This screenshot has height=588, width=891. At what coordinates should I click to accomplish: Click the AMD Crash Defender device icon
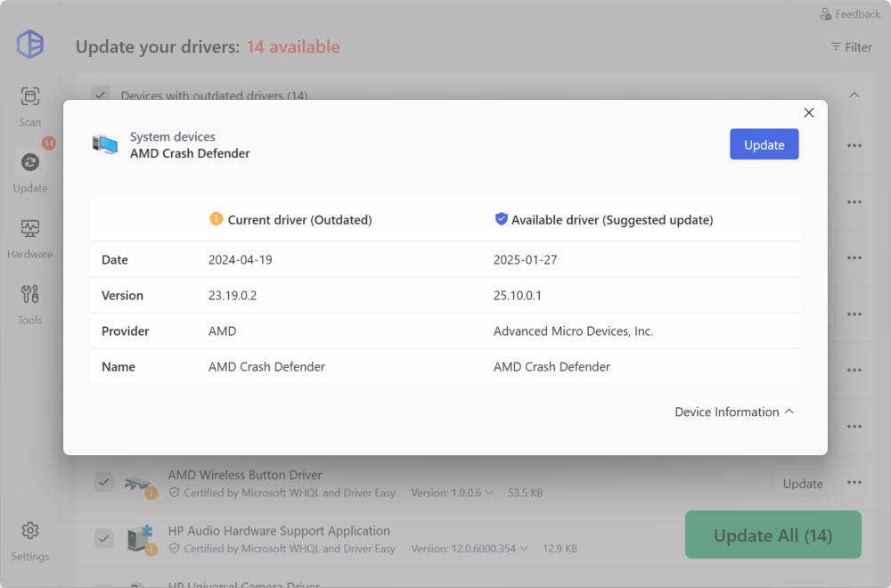point(105,144)
